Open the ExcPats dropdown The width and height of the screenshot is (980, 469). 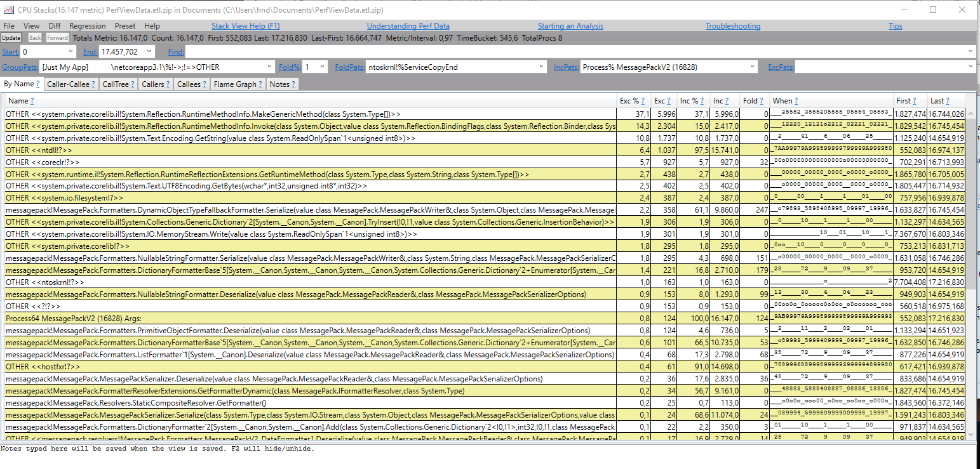[972, 66]
